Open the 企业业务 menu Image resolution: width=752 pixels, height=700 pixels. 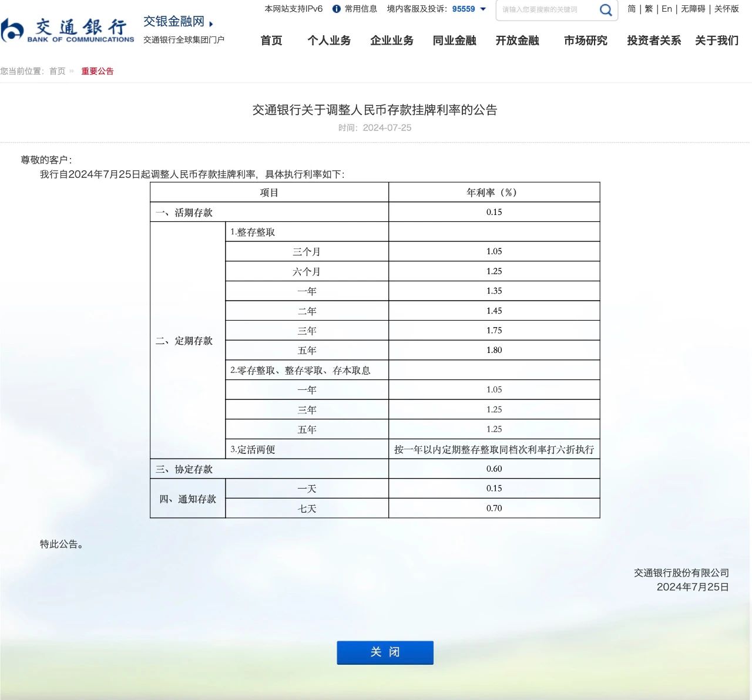(392, 41)
